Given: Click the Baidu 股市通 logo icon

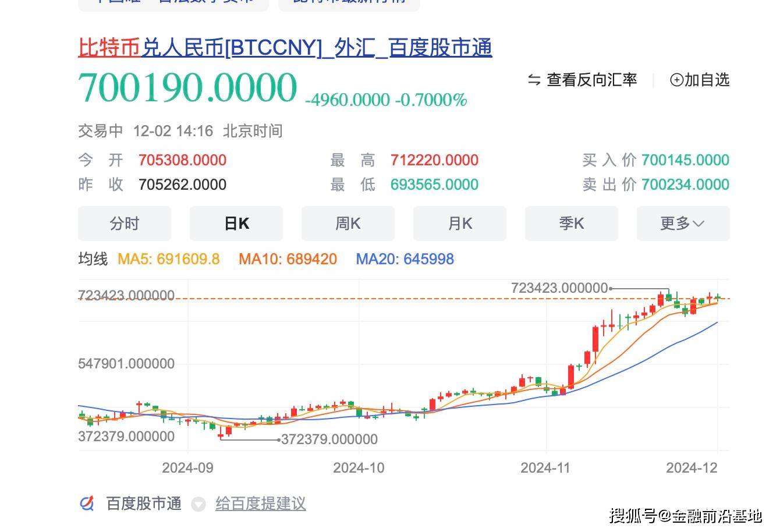Looking at the screenshot, I should 87,503.
